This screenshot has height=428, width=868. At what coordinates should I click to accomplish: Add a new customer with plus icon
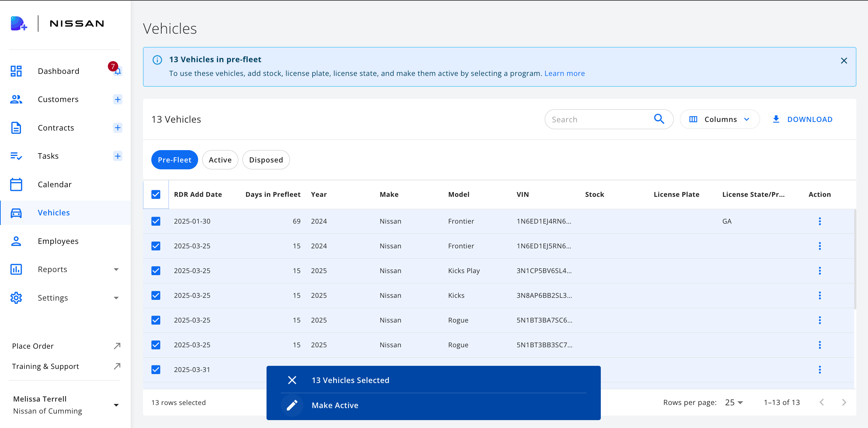pyautogui.click(x=118, y=100)
